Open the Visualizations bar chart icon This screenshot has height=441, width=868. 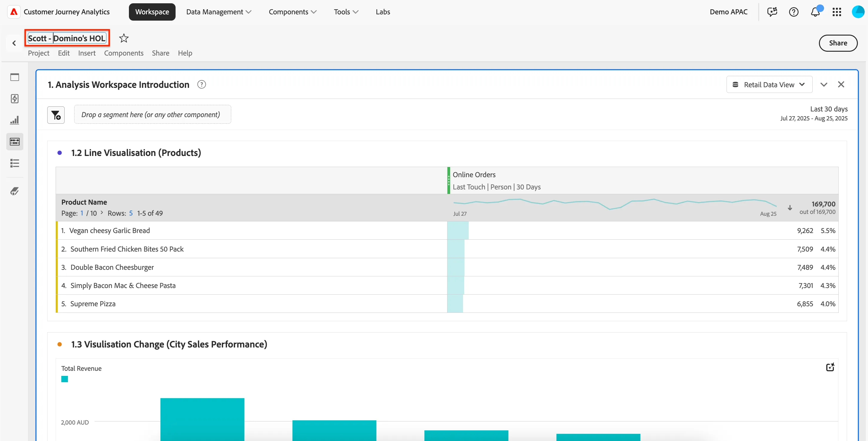pos(14,120)
